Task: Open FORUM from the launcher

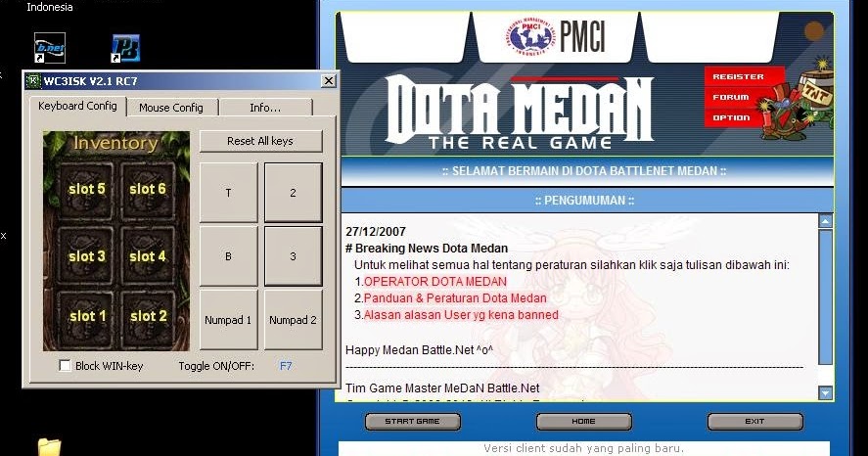Action: 731,98
